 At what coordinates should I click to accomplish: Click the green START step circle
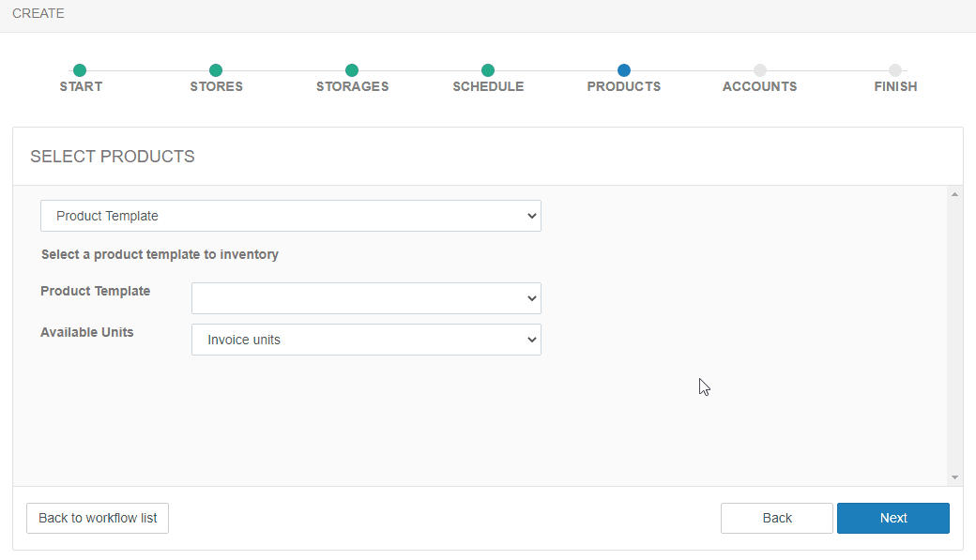[x=80, y=70]
